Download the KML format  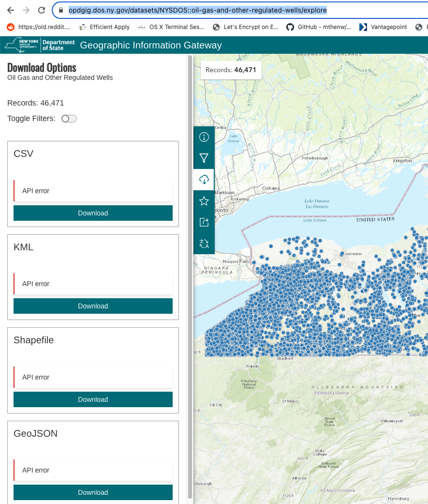pos(93,306)
